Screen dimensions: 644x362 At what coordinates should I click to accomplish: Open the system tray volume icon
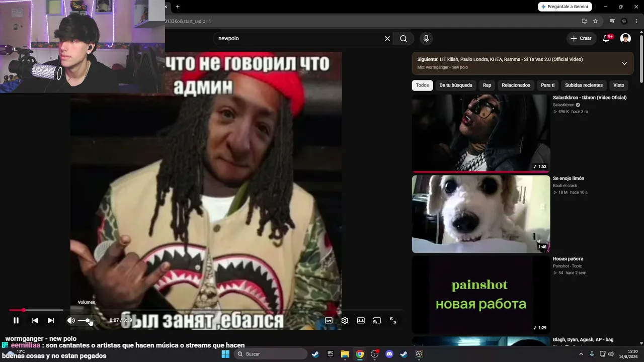[610, 354]
